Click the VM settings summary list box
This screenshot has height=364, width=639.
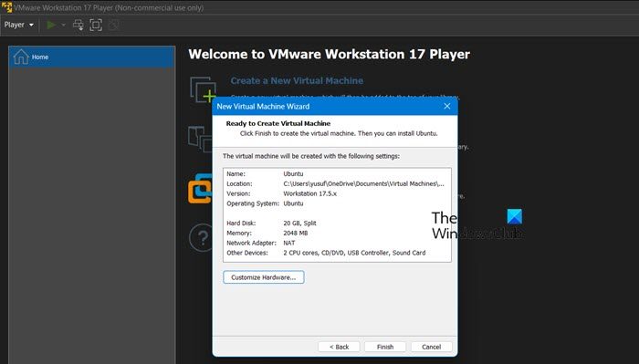coord(337,214)
